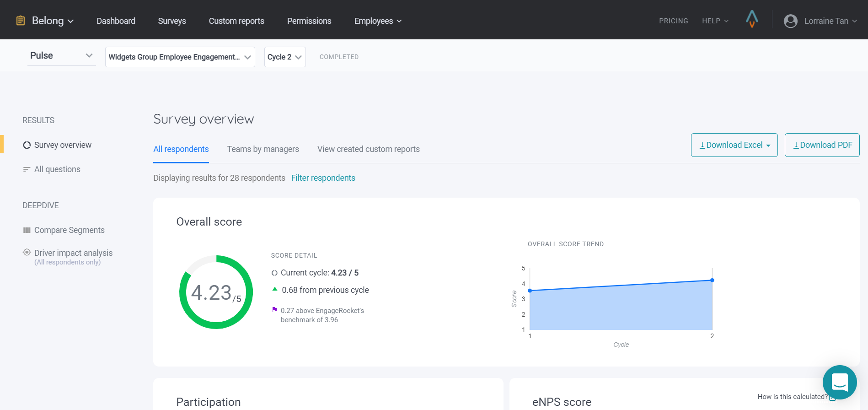Expand the Pulse survey type dropdown
Image resolution: width=868 pixels, height=410 pixels.
point(61,56)
